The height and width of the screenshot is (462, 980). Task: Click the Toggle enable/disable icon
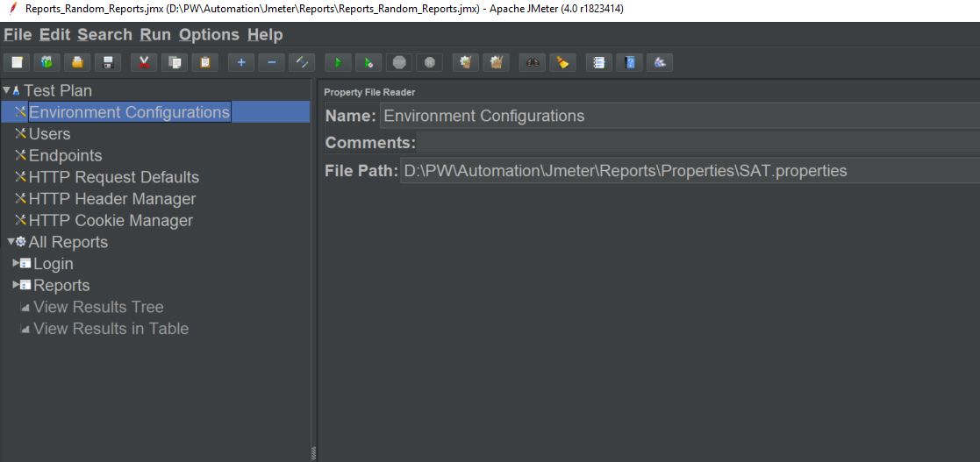point(302,62)
